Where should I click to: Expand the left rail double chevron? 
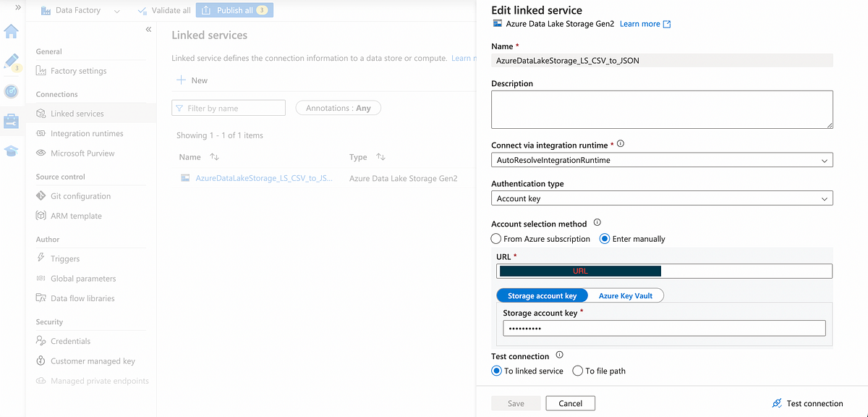coord(17,7)
